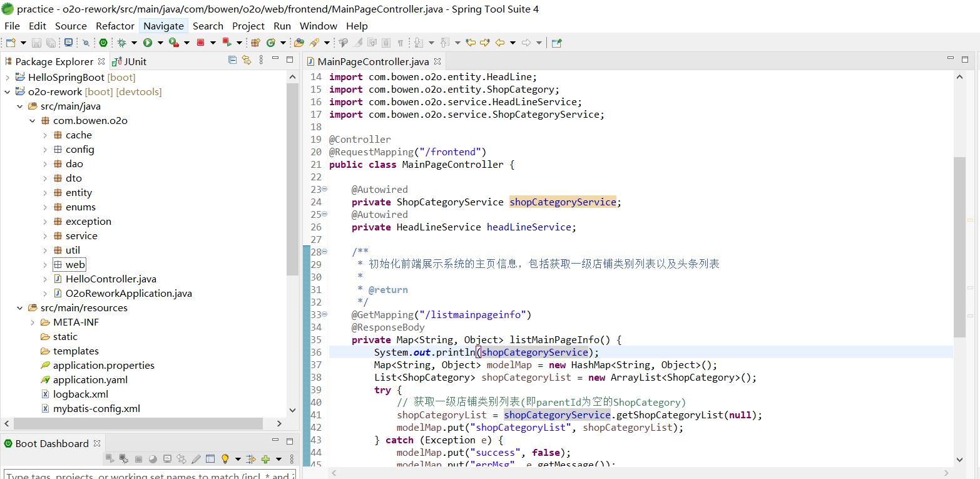Toggle Mark Occurrences in toolbar
The width and height of the screenshot is (980, 479).
point(359,43)
